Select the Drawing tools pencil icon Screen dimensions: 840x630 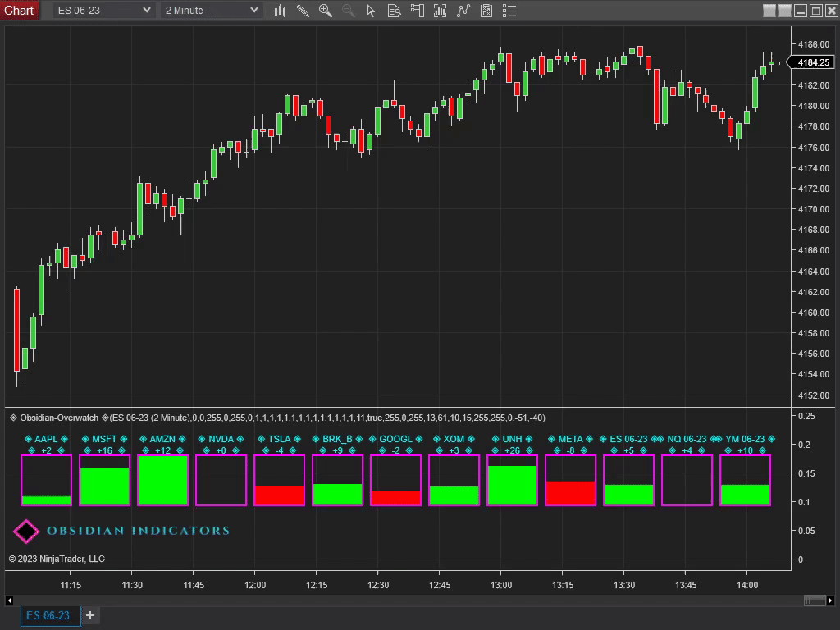click(302, 11)
